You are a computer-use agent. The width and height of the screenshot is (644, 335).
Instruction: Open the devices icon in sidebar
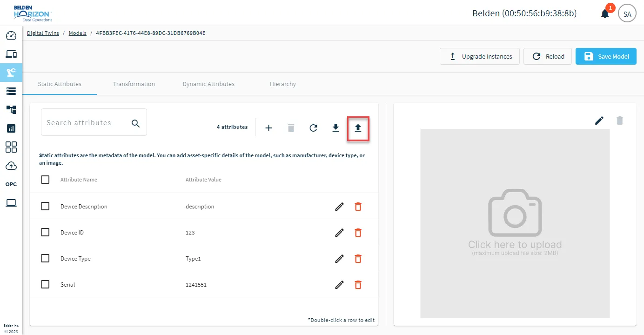11,54
